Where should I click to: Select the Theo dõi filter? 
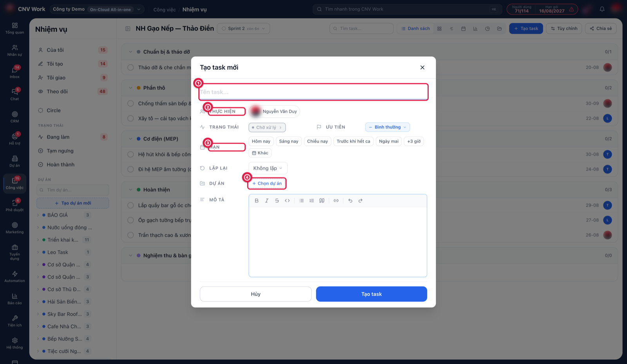pyautogui.click(x=72, y=92)
